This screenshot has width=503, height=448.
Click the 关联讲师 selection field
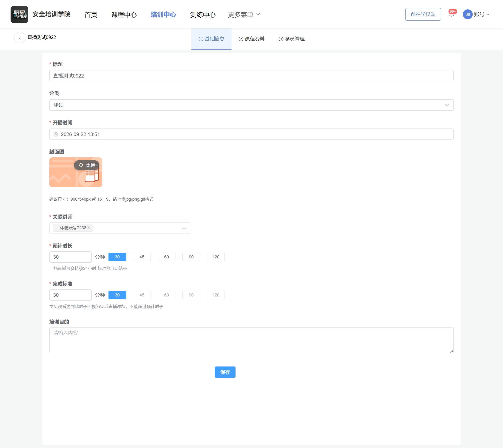tap(120, 228)
